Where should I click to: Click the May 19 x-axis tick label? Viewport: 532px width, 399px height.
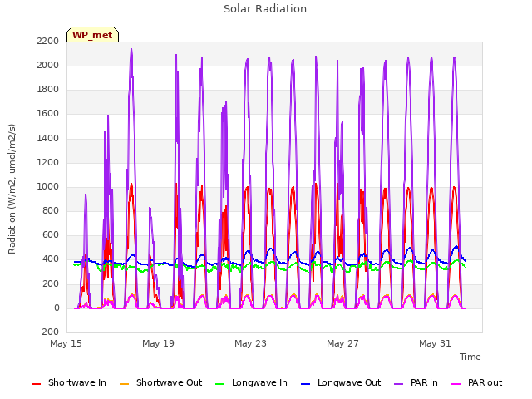point(159,343)
